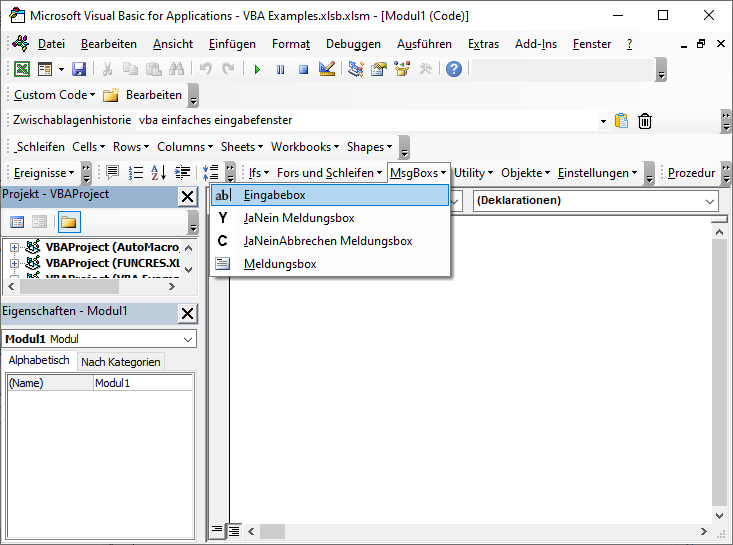
Task: Insert UserForm via toolbar icon
Action: [45, 69]
